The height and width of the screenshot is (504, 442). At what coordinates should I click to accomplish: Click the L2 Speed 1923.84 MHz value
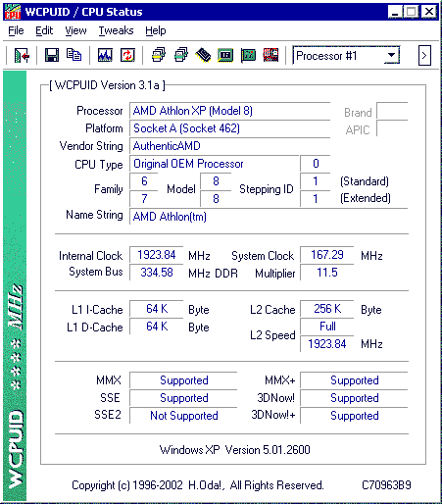pyautogui.click(x=327, y=344)
